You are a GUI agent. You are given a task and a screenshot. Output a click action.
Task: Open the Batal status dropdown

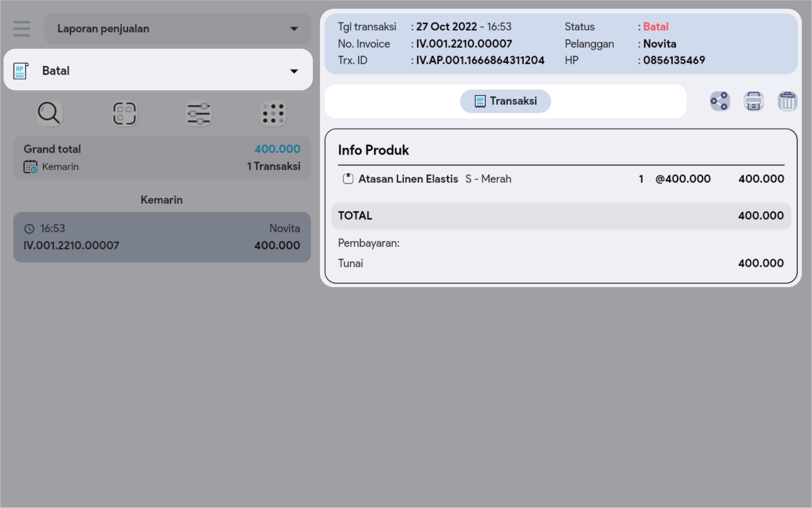pyautogui.click(x=158, y=70)
